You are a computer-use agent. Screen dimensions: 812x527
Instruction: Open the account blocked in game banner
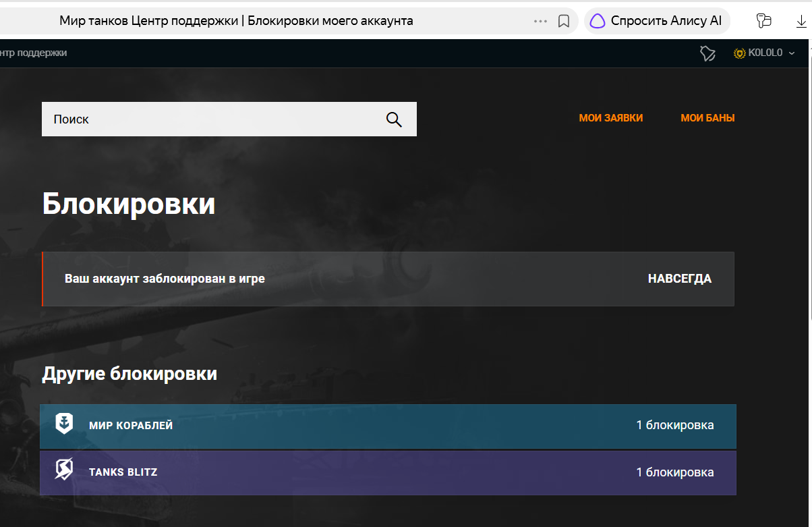point(388,279)
